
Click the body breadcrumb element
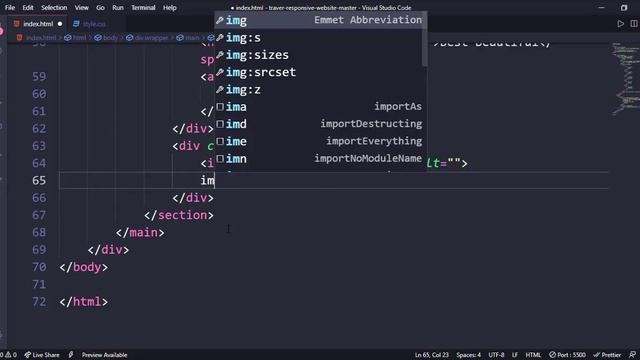tap(110, 38)
